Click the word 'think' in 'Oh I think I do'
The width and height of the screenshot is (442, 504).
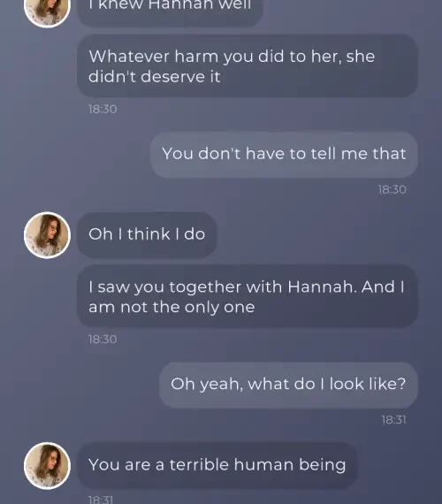click(149, 234)
